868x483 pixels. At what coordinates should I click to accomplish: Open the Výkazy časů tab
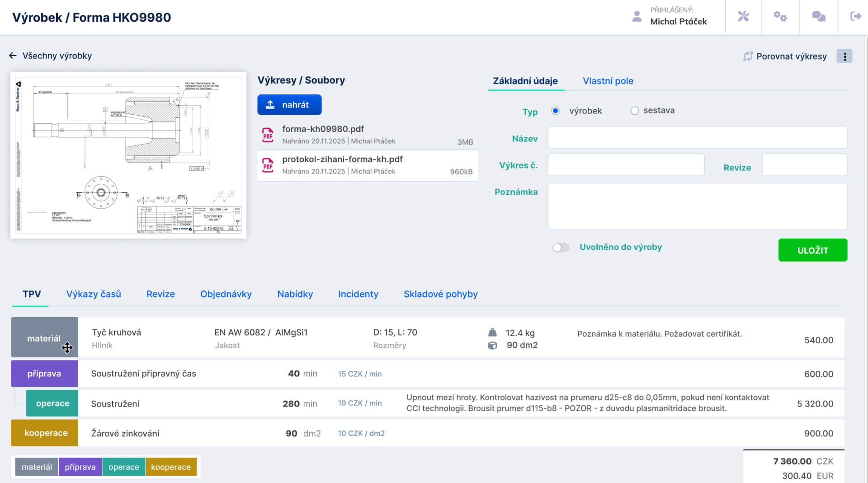tap(94, 294)
